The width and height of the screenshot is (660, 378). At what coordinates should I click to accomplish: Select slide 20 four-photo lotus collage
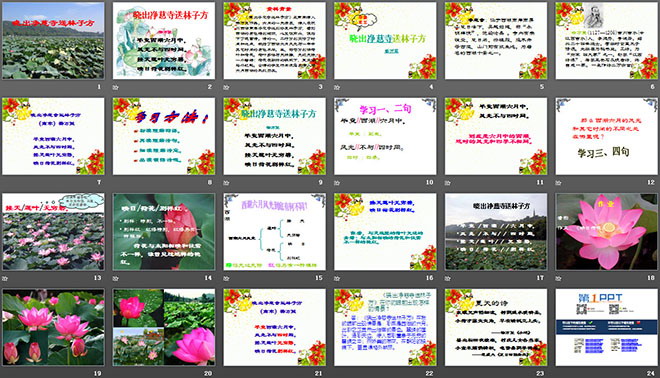(x=164, y=327)
